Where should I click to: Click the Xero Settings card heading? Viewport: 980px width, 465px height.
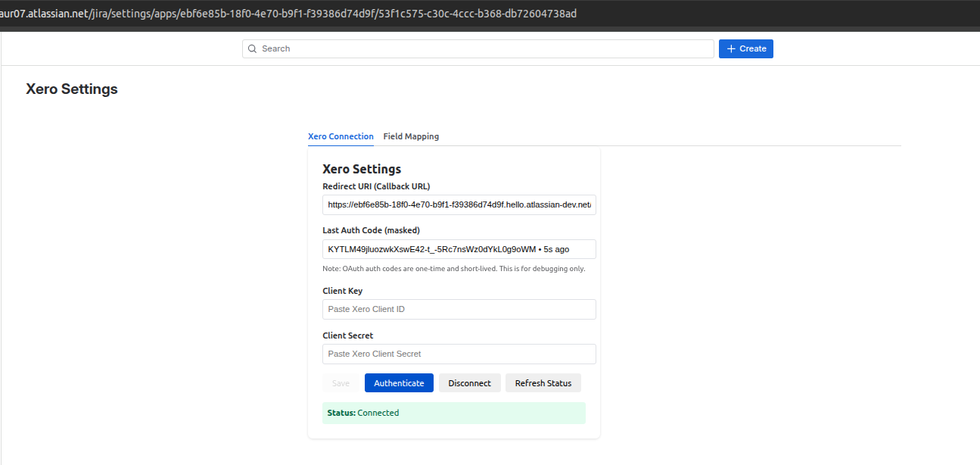point(362,169)
